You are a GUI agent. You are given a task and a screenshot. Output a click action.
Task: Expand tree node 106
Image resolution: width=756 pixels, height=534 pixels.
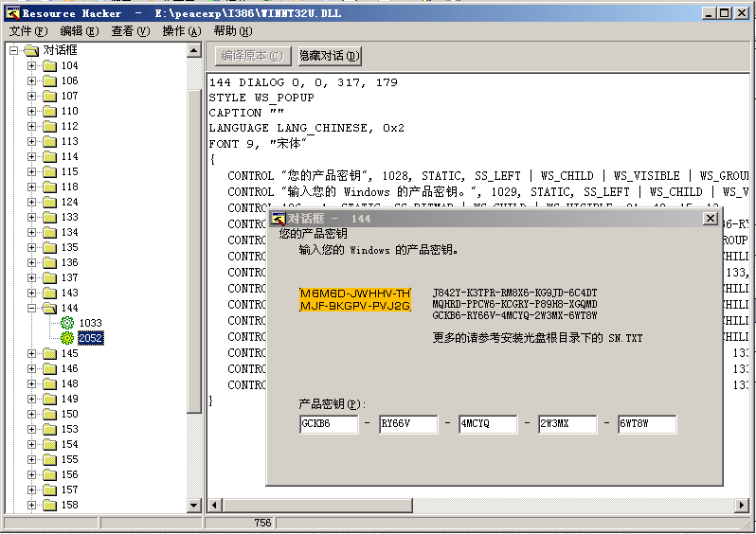pyautogui.click(x=32, y=81)
